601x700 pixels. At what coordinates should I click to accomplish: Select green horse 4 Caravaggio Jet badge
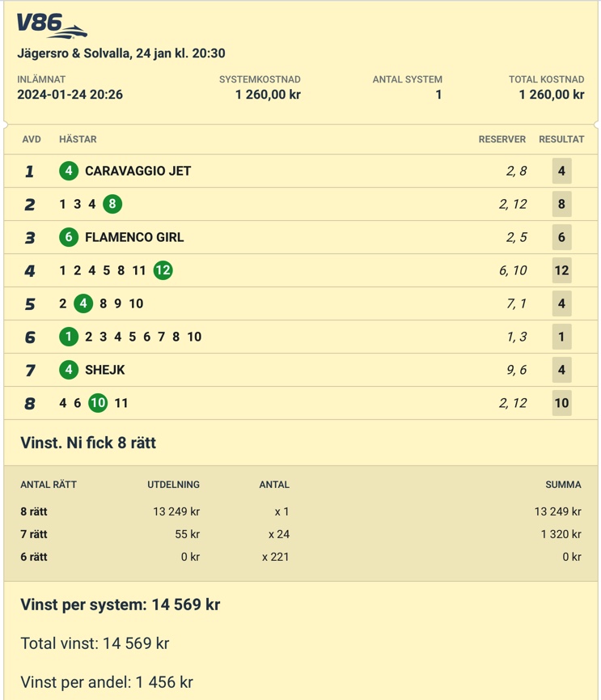pos(69,171)
